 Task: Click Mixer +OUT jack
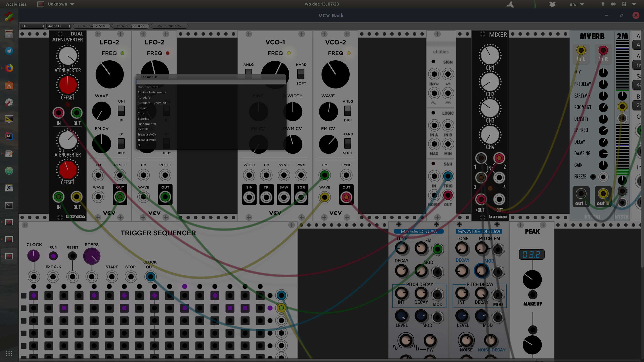[x=481, y=199]
